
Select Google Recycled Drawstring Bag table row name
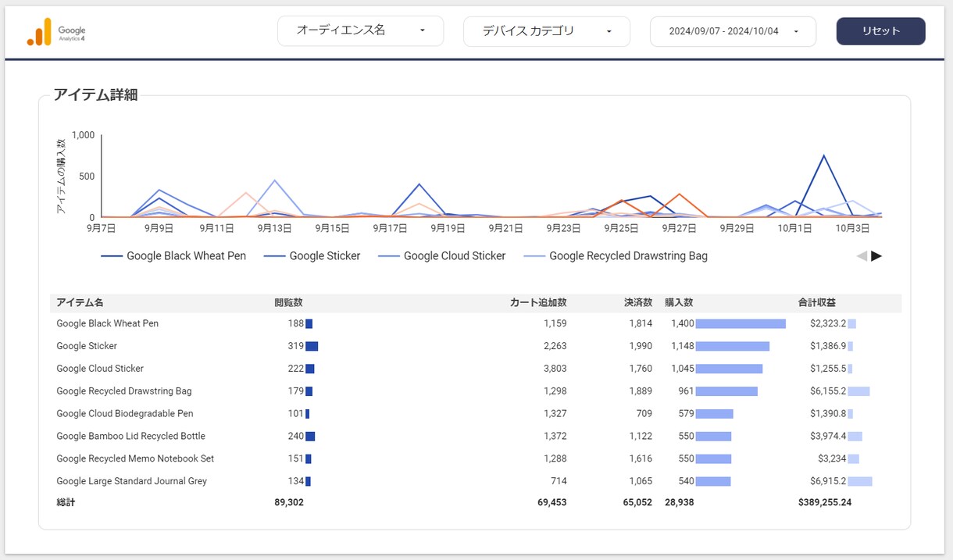pos(124,391)
